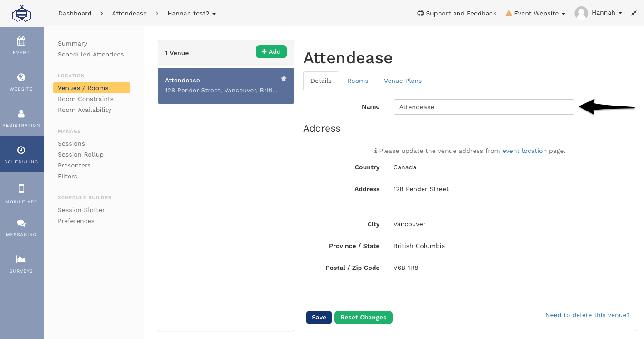Screen dimensions: 644x339
Task: Open Presenters under Manage
Action: (75, 165)
